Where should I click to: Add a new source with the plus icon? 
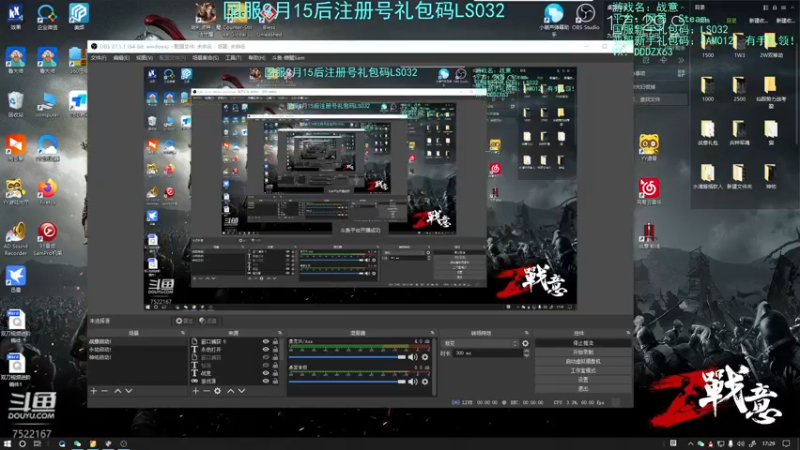pyautogui.click(x=195, y=391)
